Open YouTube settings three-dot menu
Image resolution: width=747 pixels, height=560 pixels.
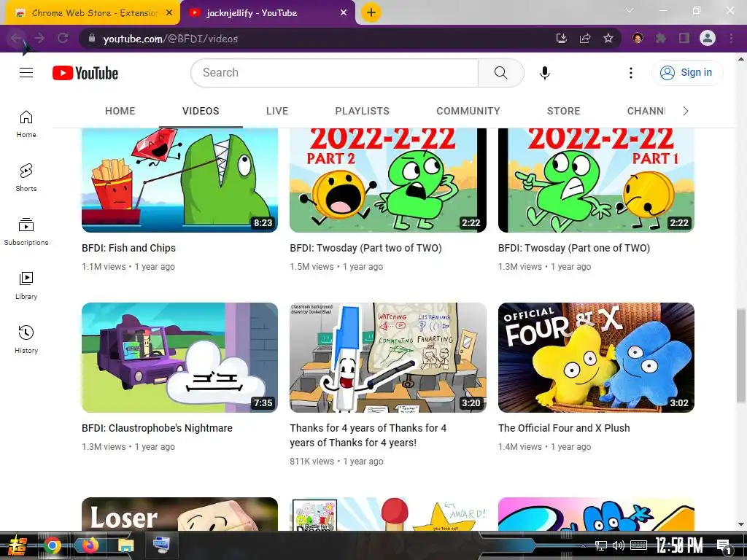pyautogui.click(x=631, y=72)
